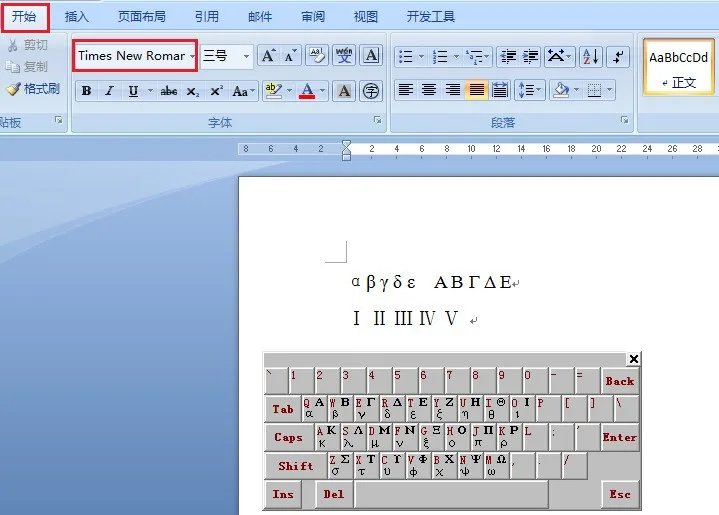Toggle subscript formatting
Image resolution: width=719 pixels, height=515 pixels.
[193, 91]
